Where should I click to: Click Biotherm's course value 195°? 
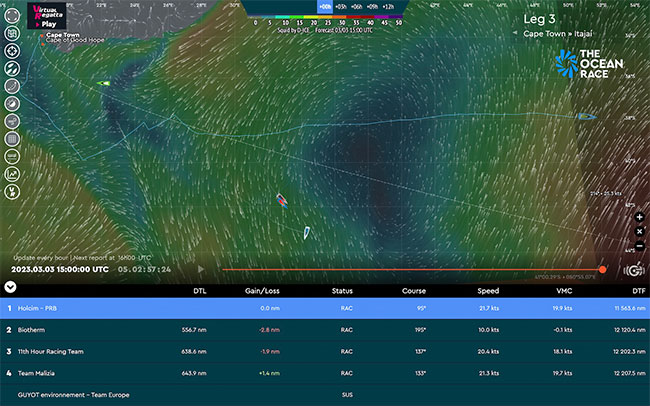pos(420,330)
